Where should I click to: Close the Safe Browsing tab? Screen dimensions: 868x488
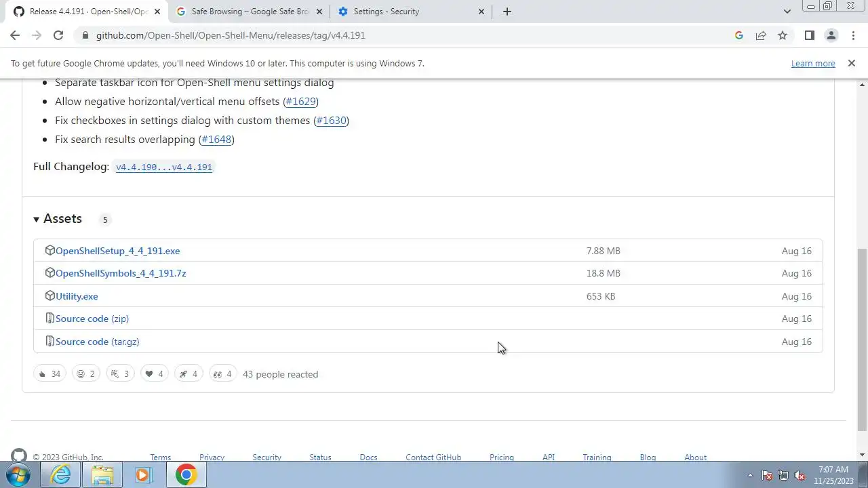[x=319, y=12]
